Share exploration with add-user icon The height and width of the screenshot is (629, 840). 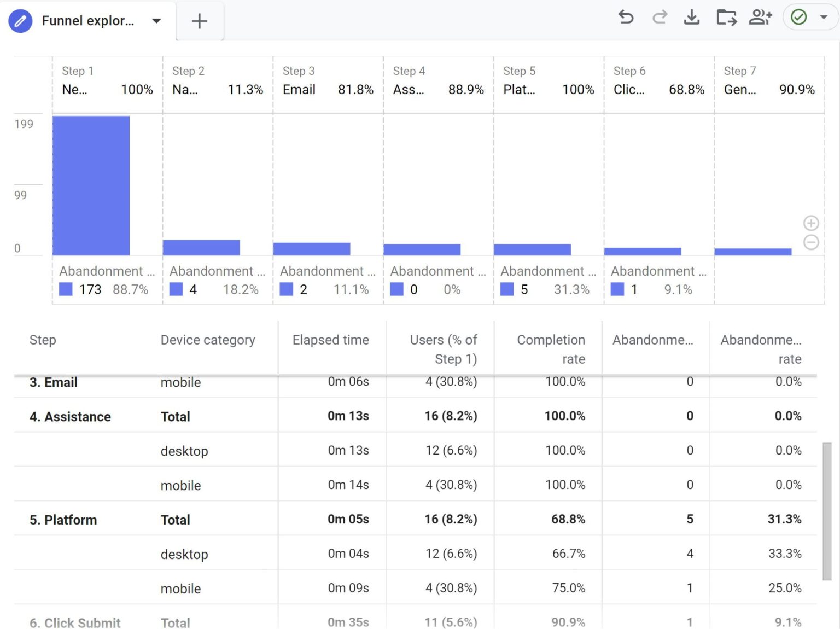761,18
